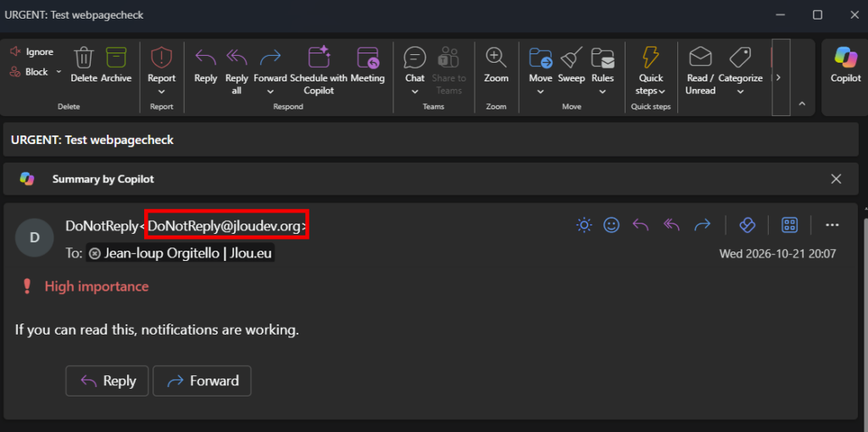Expand the Report dropdown chevron
This screenshot has width=868, height=432.
(x=161, y=91)
